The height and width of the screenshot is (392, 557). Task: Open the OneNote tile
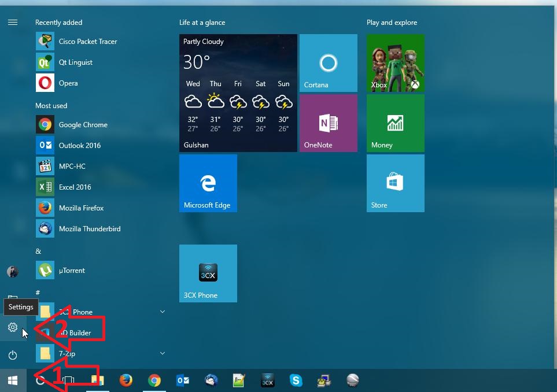(x=328, y=123)
